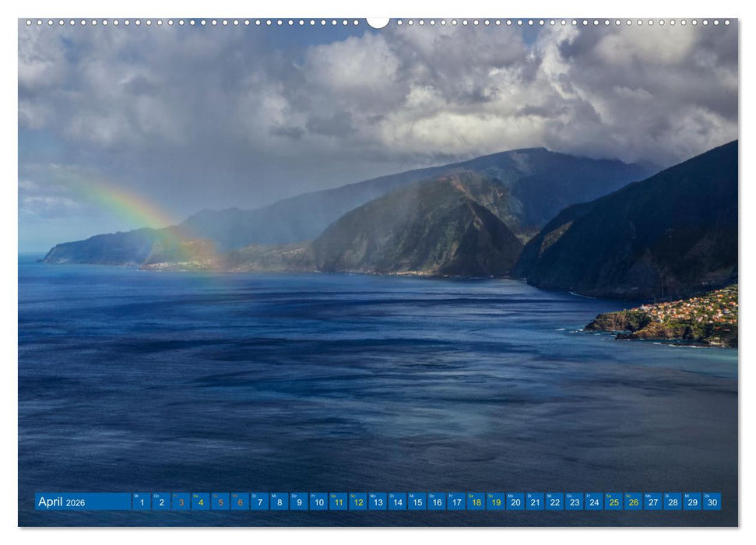Toggle the Good Friday date 3 highlight
Screen dimensions: 756x545
(181, 503)
